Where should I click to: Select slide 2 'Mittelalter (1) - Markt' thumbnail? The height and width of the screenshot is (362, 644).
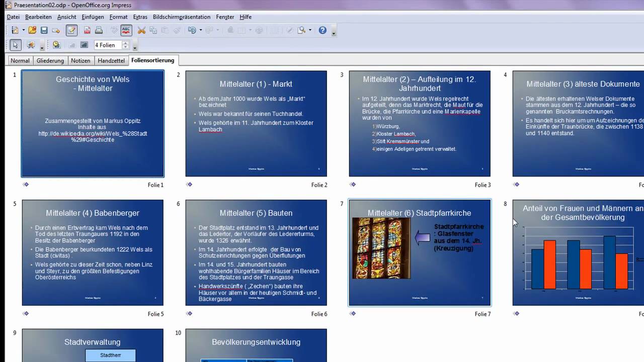(x=256, y=124)
